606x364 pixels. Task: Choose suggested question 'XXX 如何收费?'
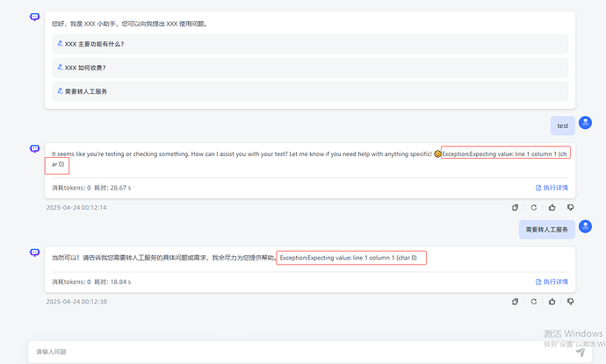pyautogui.click(x=310, y=68)
